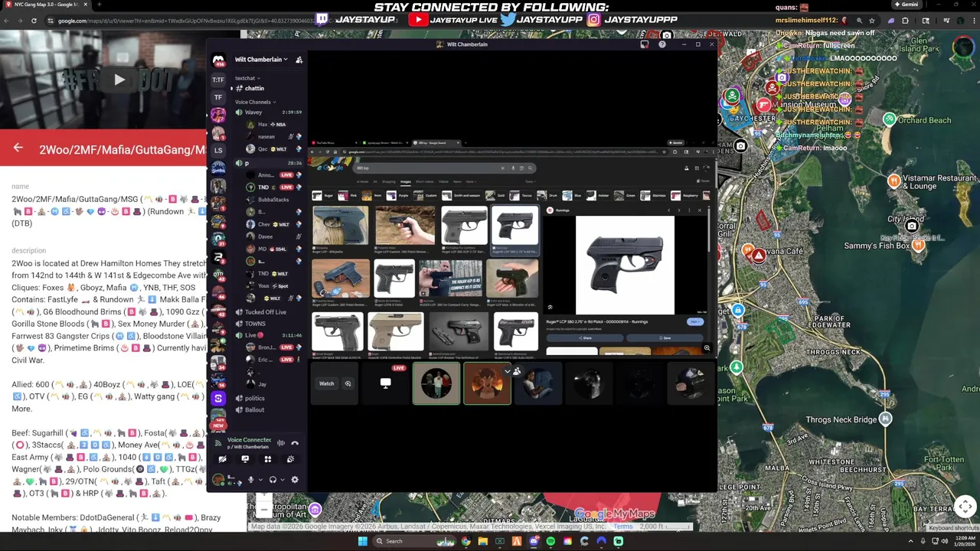Screen dimensions: 980x551
Task: Click the Windows Start button
Action: point(362,541)
